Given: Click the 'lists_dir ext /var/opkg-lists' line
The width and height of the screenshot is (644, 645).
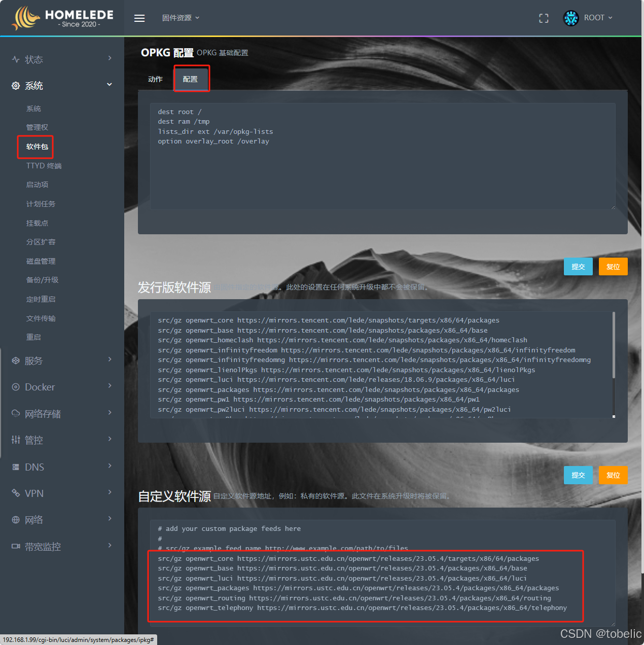Looking at the screenshot, I should 216,132.
